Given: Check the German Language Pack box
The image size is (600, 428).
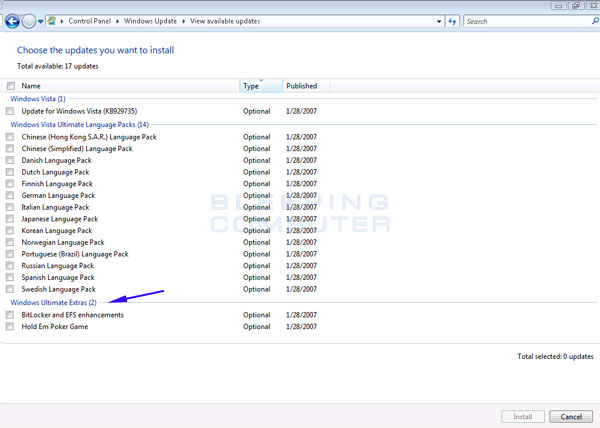Looking at the screenshot, I should pos(10,195).
